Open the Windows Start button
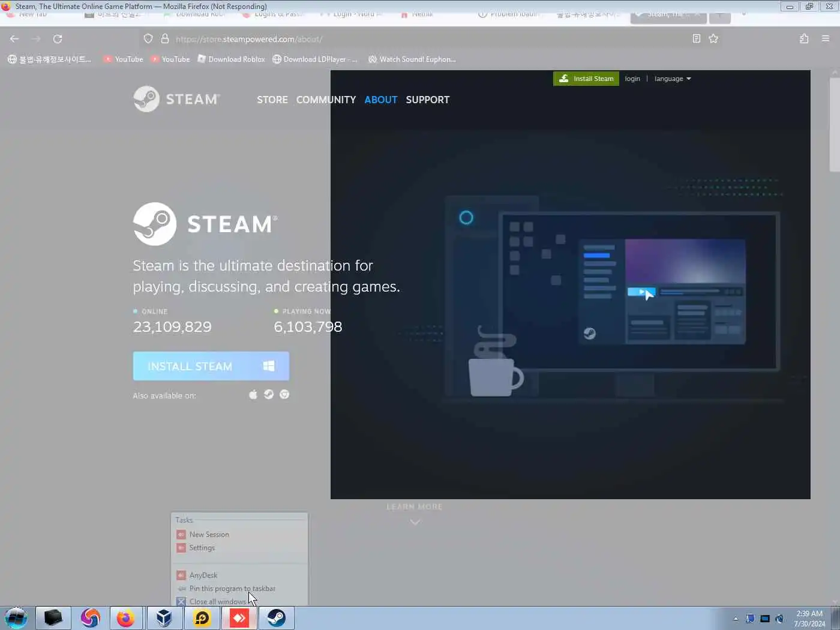Screen dimensions: 840x630 coord(16,618)
